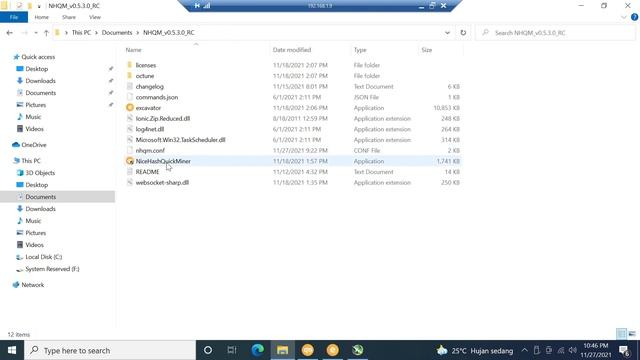Open Desktop under Quick access
Image resolution: width=640 pixels, height=360 pixels.
pyautogui.click(x=37, y=69)
